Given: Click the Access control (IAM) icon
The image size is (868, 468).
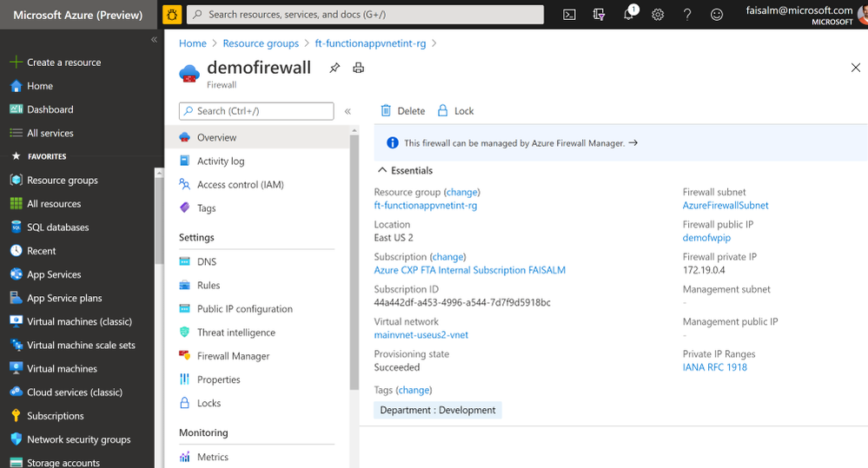Looking at the screenshot, I should point(184,184).
